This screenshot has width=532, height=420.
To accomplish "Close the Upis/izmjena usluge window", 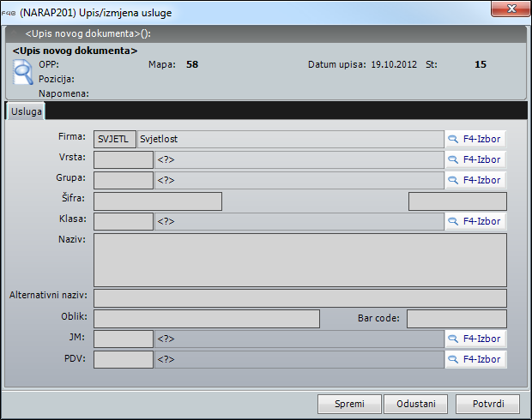I will tap(511, 9).
